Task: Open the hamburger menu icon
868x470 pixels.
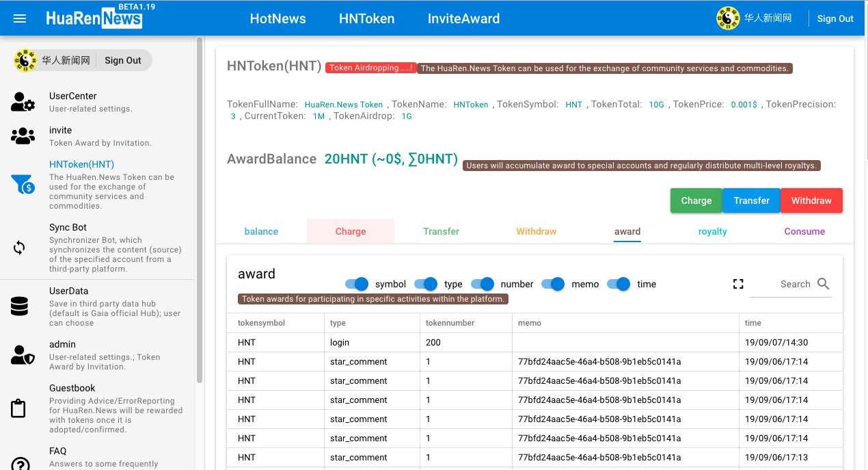Action: [20, 18]
